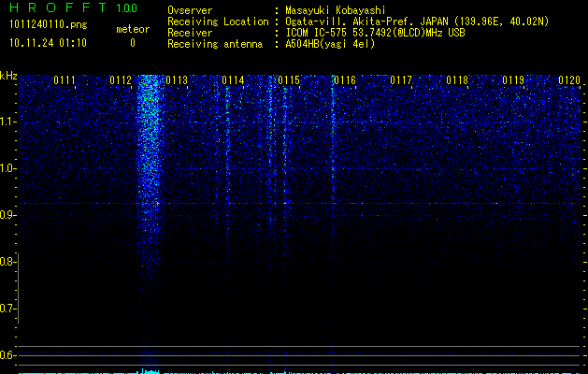
Task: Click the HROFFT 1.0.0 title text
Action: (73, 7)
